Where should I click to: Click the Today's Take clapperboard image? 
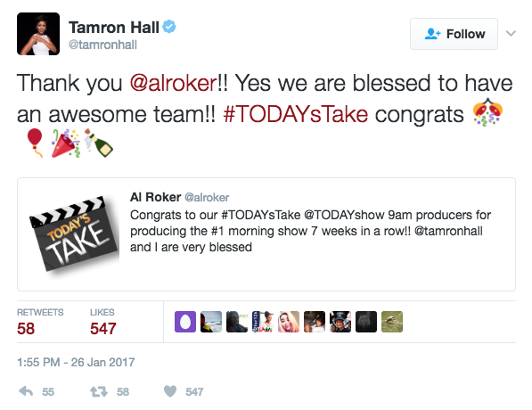(74, 234)
